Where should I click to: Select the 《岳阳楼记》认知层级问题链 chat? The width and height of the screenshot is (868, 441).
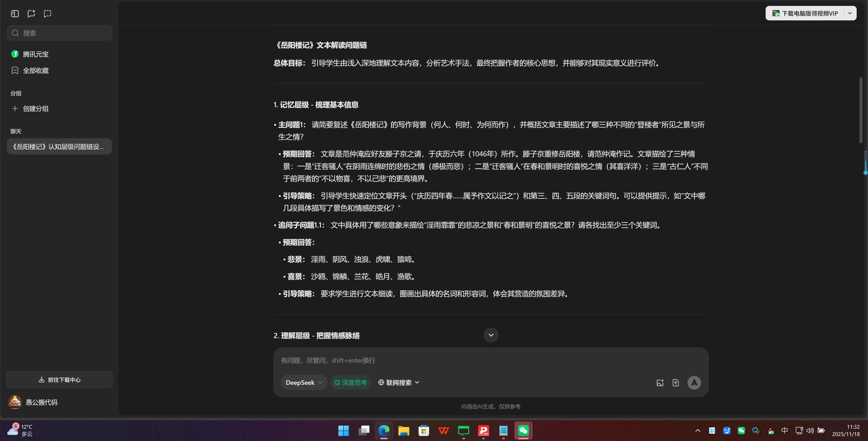pos(59,146)
